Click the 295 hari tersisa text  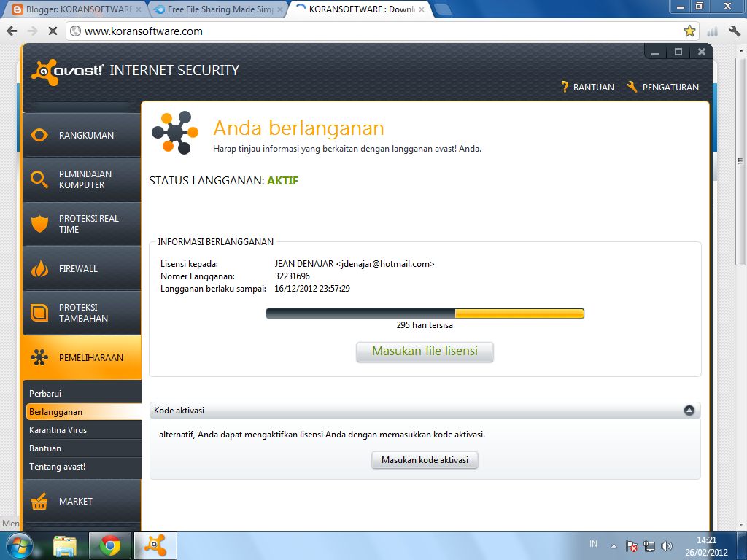[425, 325]
